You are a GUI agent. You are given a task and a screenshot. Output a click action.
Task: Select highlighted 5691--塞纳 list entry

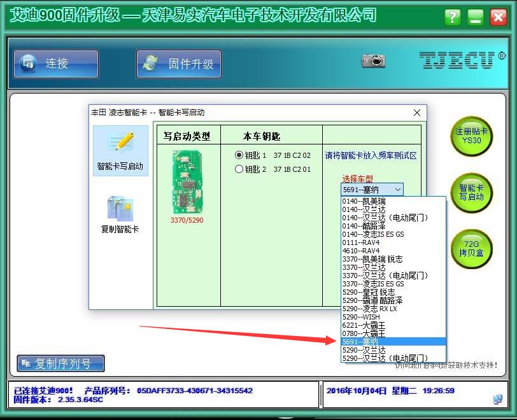click(393, 342)
